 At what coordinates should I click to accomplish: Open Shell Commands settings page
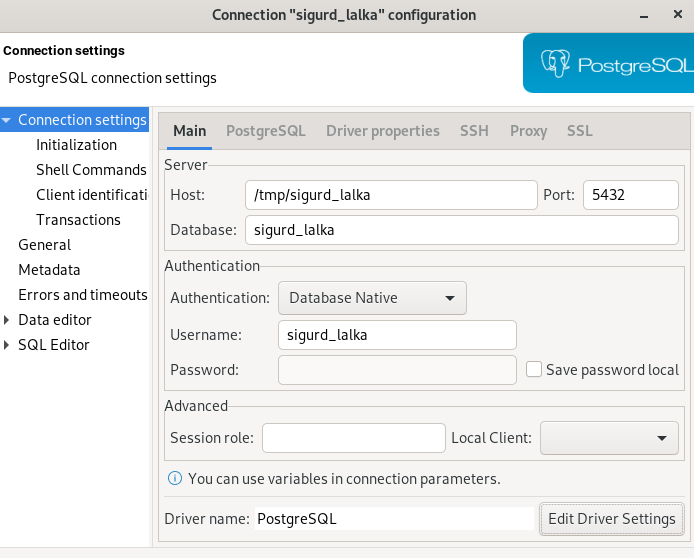(x=91, y=170)
